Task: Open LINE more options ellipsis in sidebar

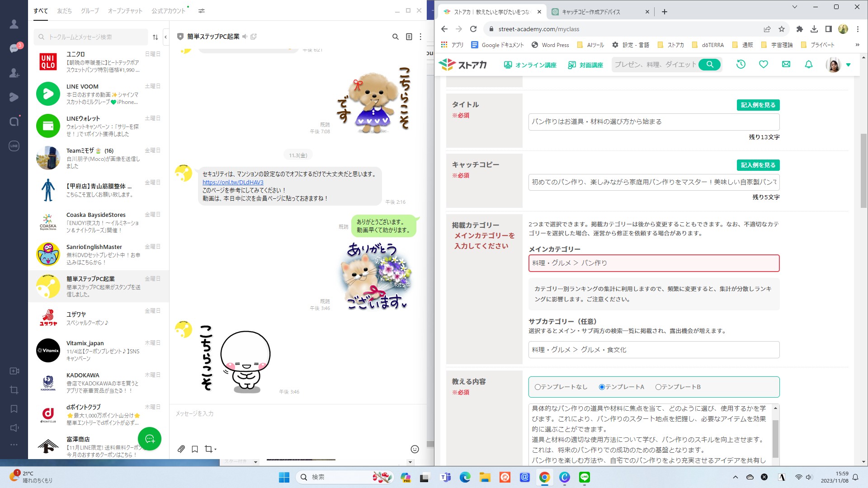Action: [14, 445]
